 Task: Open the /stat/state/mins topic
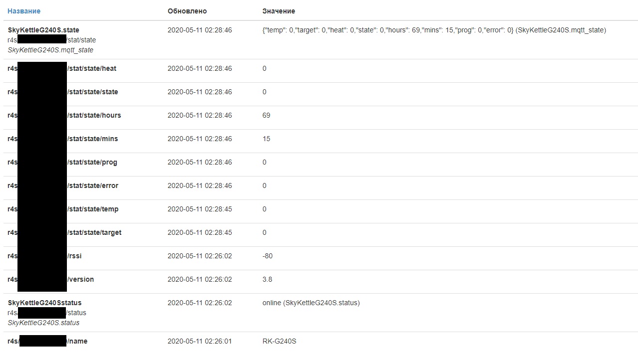coord(92,139)
